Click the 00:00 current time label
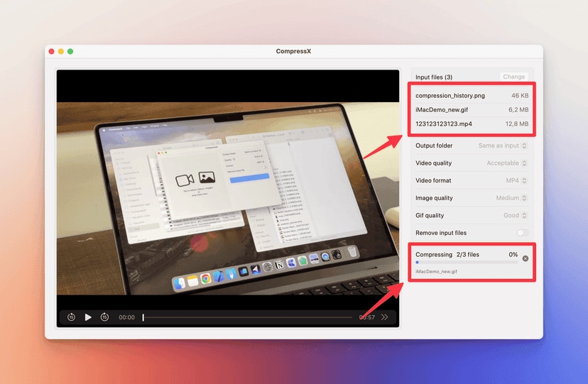 coord(126,317)
